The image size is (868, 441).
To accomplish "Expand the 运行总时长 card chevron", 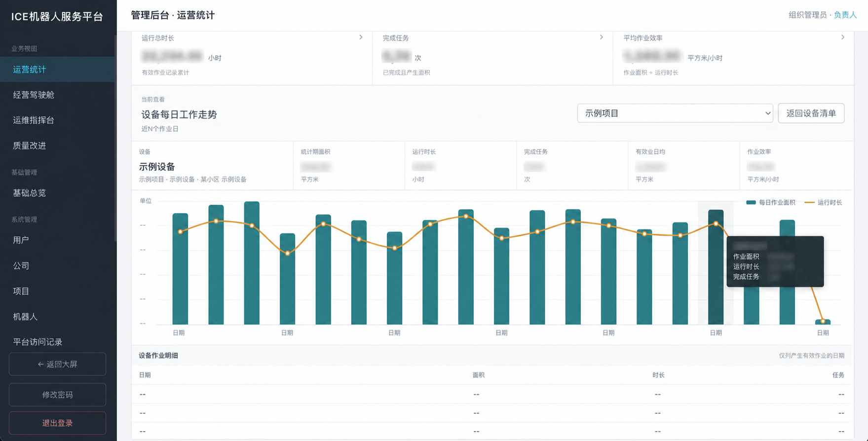I will [x=361, y=37].
